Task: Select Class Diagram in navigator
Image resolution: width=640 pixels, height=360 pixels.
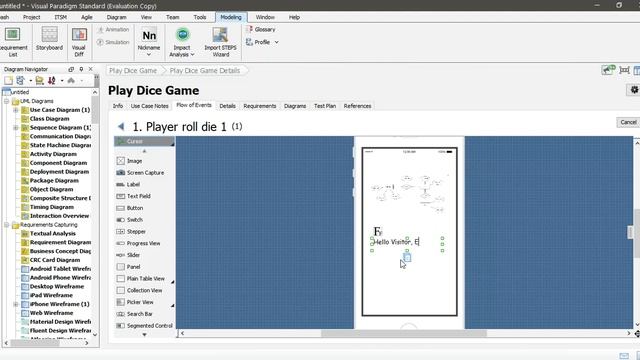Action: [x=49, y=119]
